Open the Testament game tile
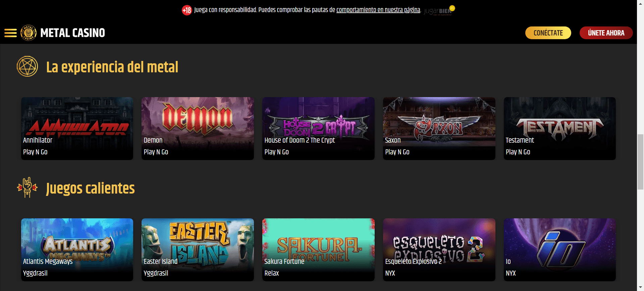 [559, 128]
